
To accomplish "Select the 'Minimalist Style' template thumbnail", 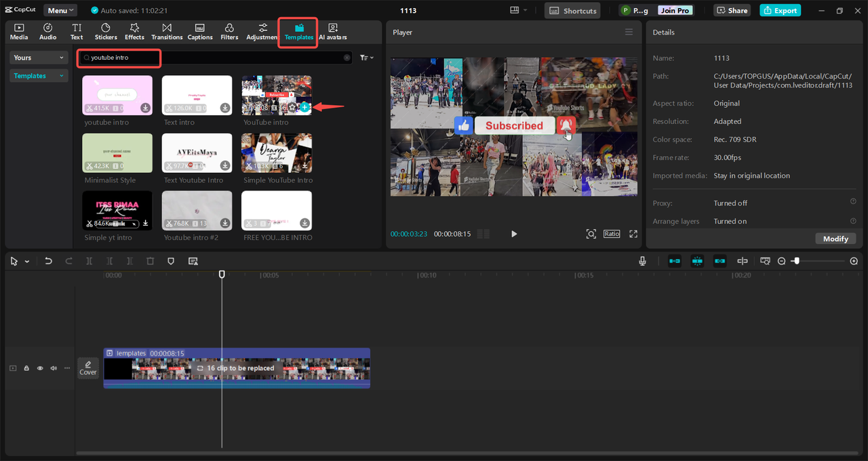I will 117,153.
